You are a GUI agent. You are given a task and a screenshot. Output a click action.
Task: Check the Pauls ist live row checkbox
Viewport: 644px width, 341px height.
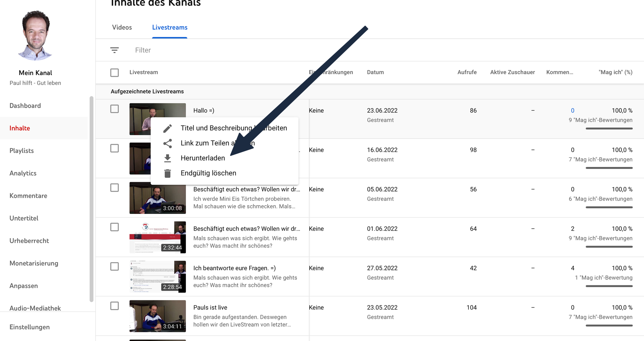[x=114, y=306]
